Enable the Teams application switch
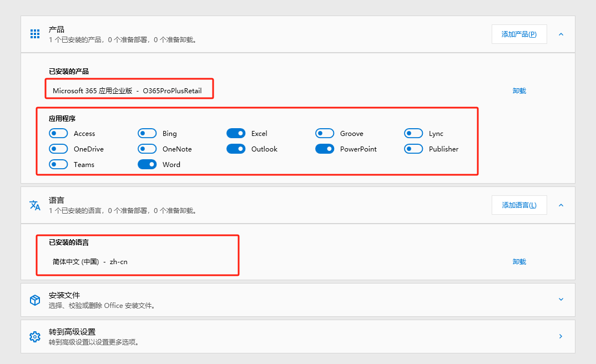Image resolution: width=596 pixels, height=364 pixels. pos(58,165)
